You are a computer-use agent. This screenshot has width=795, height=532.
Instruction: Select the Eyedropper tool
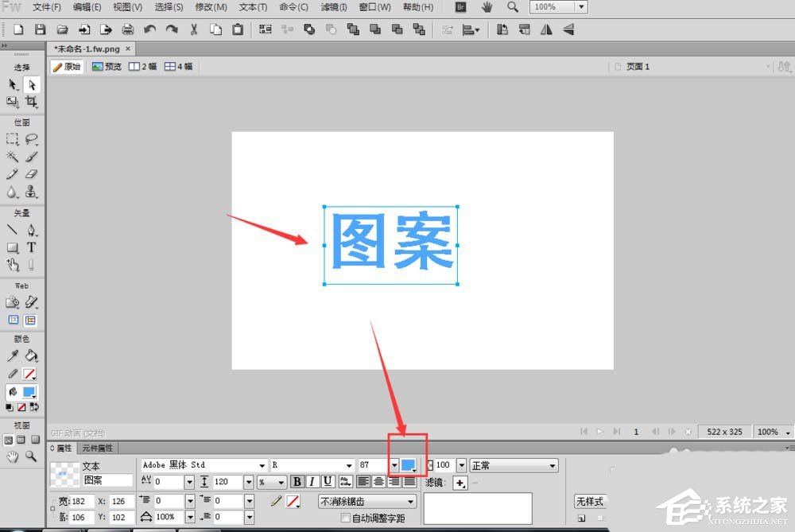[12, 354]
